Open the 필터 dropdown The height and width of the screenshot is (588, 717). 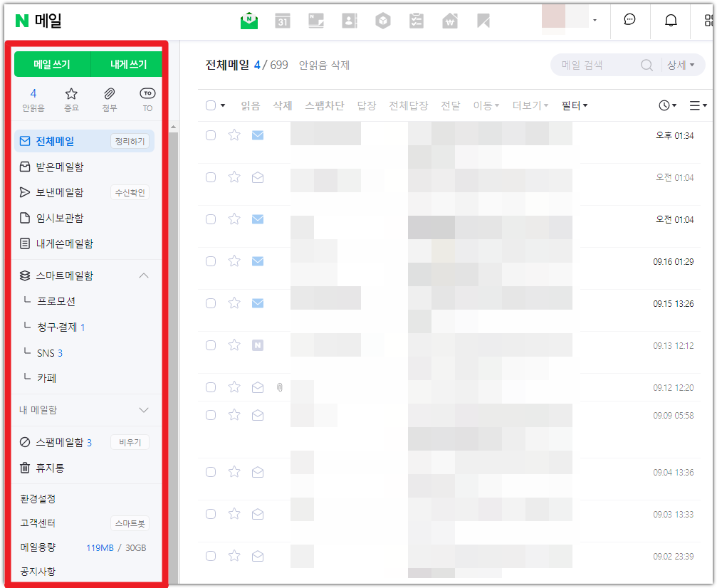(x=570, y=105)
